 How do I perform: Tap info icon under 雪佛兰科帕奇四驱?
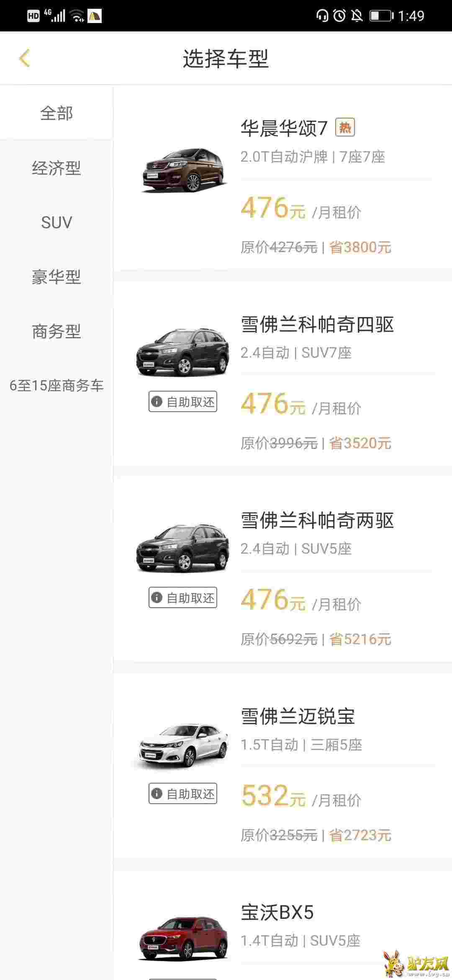[x=157, y=402]
